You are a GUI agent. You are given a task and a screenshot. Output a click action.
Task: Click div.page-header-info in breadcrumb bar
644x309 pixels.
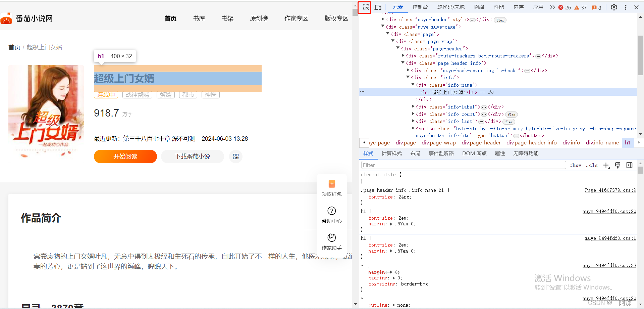coord(532,143)
